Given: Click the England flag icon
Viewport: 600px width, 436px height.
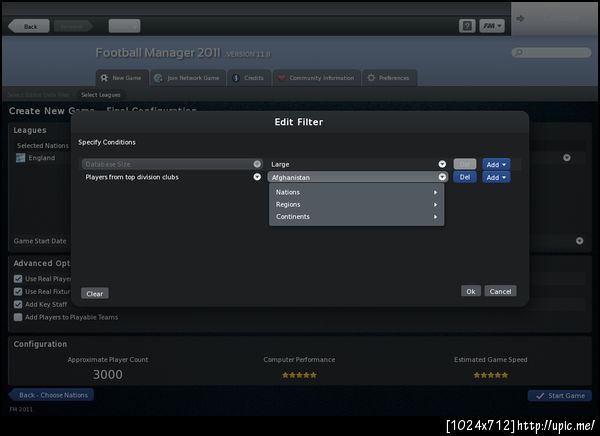Looking at the screenshot, I should 20,158.
